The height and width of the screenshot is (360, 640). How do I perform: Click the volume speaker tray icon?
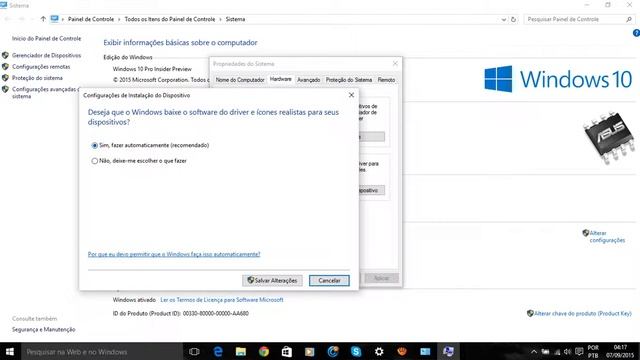point(567,352)
